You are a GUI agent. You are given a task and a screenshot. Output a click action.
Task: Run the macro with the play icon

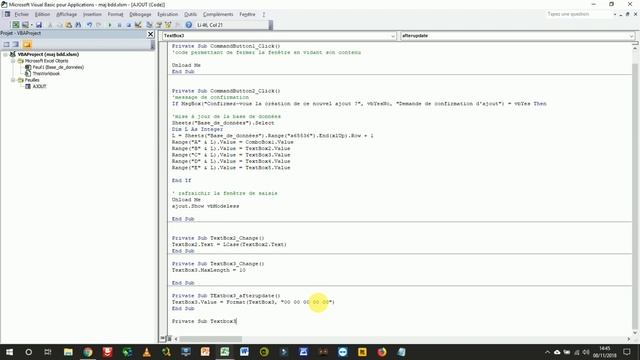(109, 25)
